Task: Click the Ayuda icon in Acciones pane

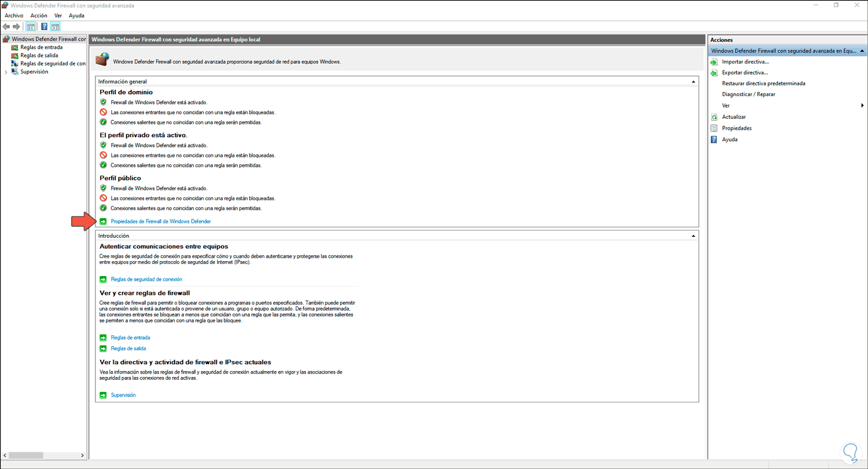Action: 714,140
